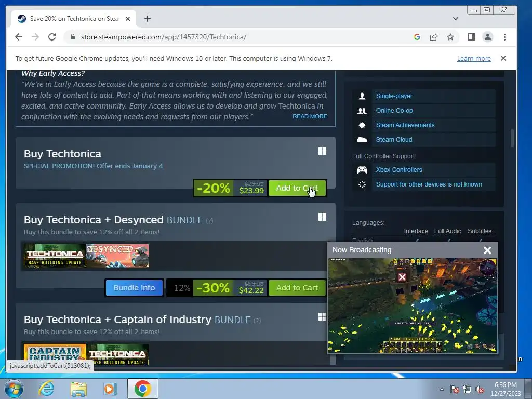Click the taskbar clock showing 6:36 PM
532x399 pixels.
coord(506,389)
